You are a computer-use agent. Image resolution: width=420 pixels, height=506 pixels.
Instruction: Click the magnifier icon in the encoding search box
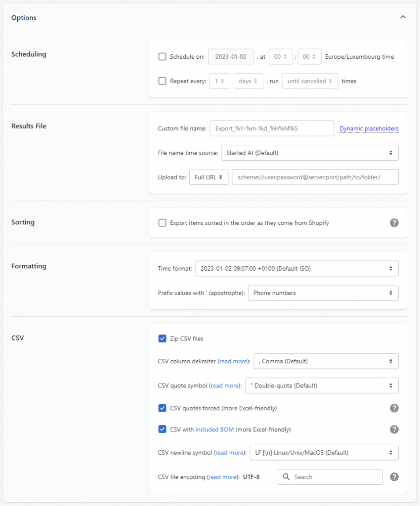[287, 477]
